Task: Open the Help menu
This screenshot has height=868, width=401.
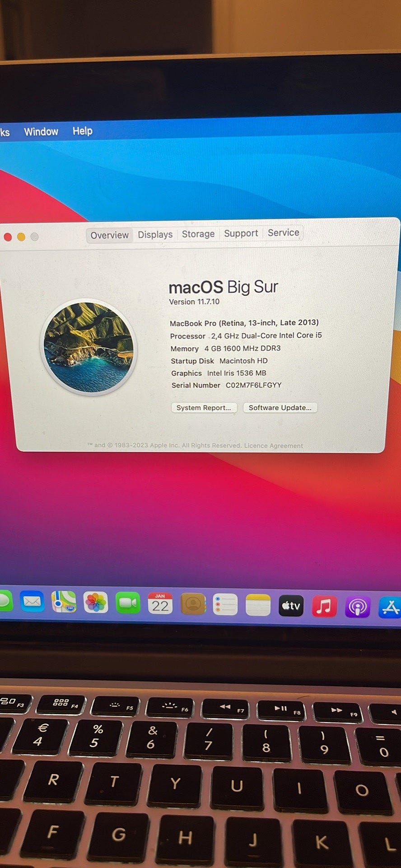Action: click(83, 131)
